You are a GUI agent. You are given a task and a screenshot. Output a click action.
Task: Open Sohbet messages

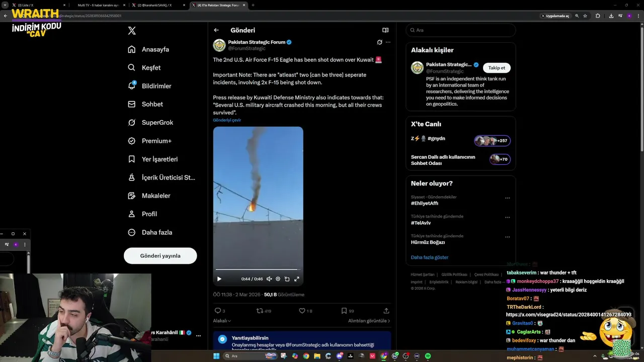click(145, 104)
